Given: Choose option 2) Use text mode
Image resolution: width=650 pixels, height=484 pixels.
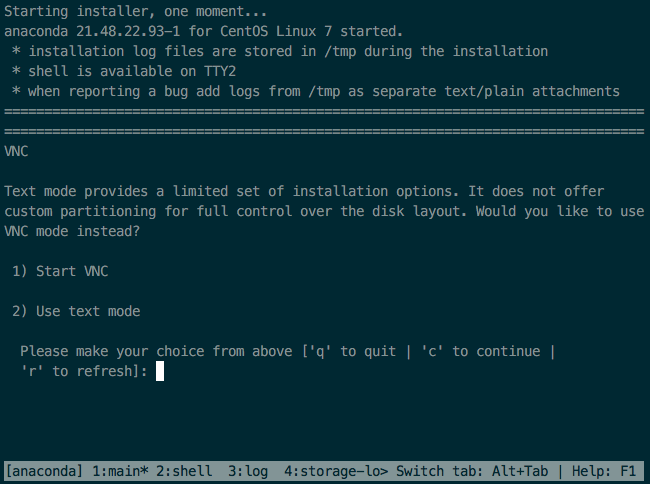Looking at the screenshot, I should point(76,311).
